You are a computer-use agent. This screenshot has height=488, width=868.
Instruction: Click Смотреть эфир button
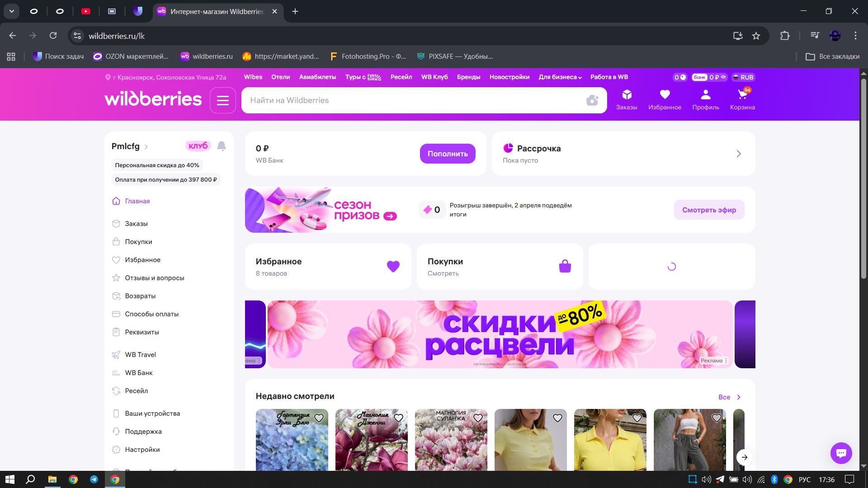[708, 210]
